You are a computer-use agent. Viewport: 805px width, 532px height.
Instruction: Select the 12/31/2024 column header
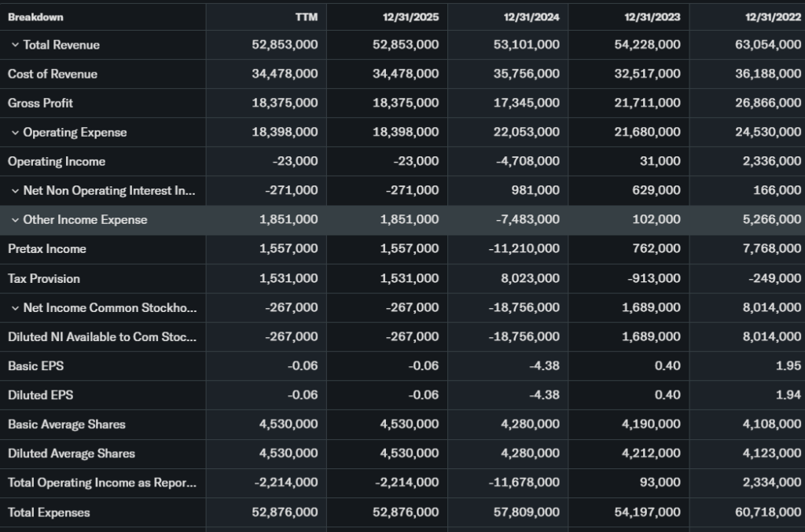point(532,17)
